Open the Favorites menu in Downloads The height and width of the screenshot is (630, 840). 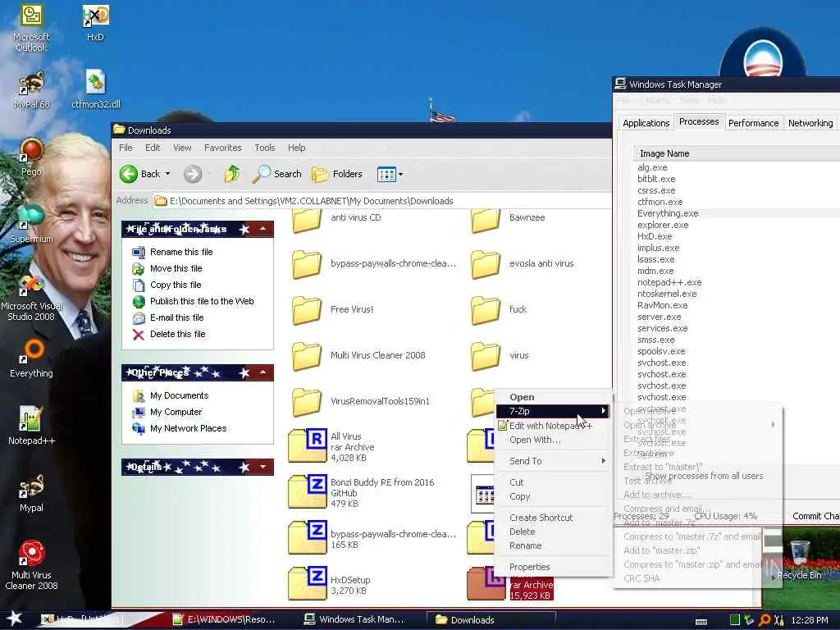[x=223, y=148]
